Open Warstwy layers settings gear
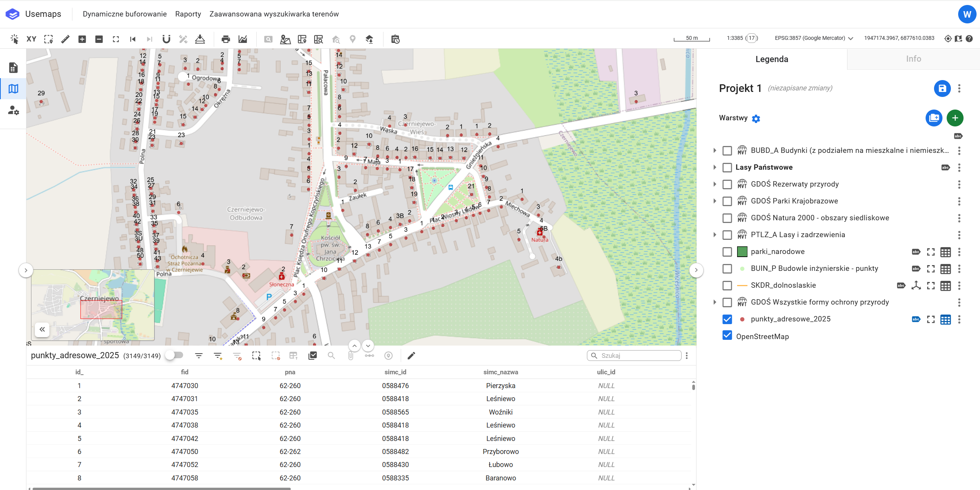This screenshot has height=490, width=980. click(x=756, y=119)
